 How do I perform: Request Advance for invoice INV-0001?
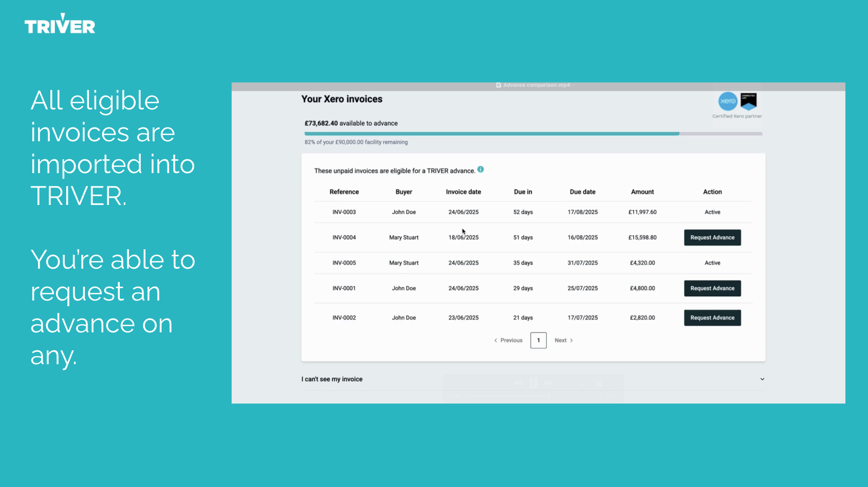712,288
